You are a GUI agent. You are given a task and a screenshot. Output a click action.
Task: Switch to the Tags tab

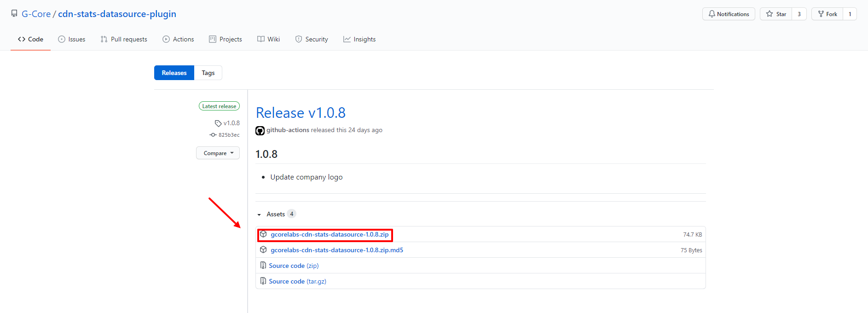208,73
